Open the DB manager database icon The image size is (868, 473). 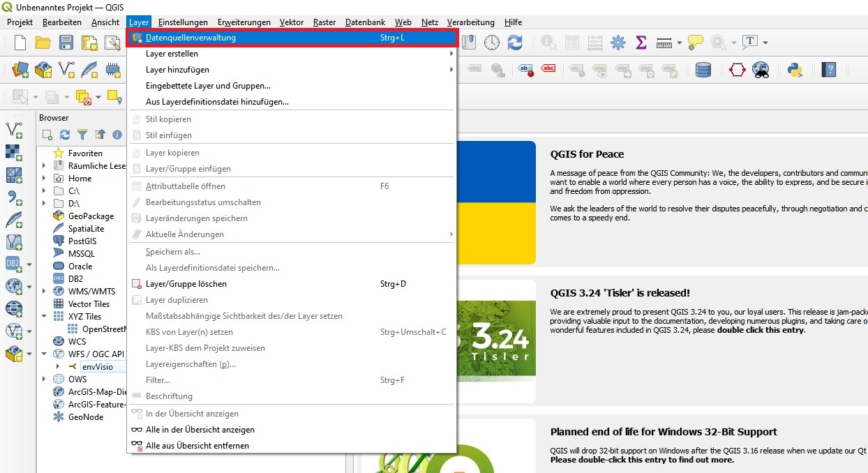click(703, 69)
